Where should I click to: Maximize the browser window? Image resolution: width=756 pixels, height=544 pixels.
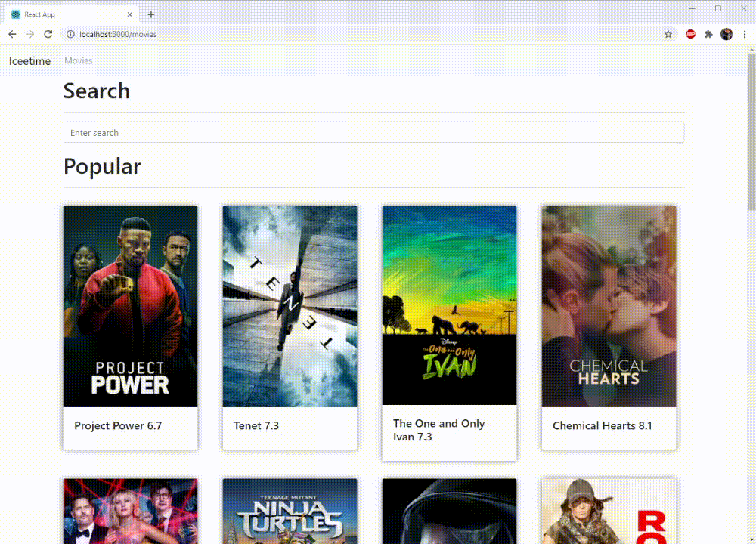click(718, 8)
